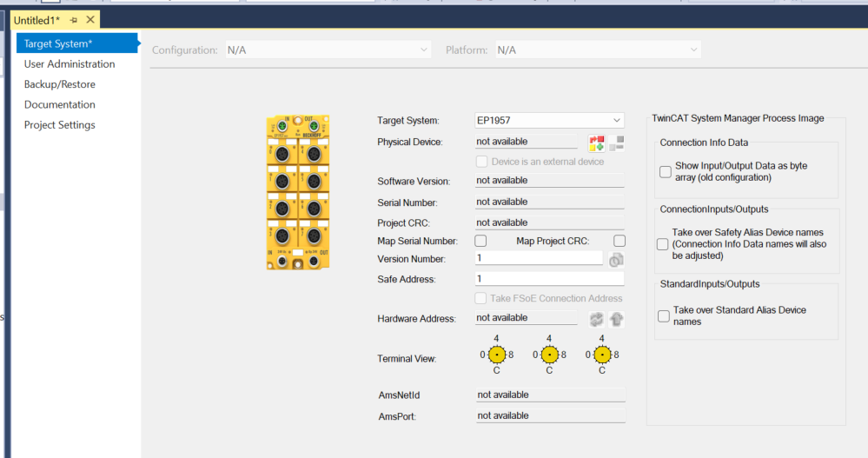Click the grey device list icon beside Physical Device
868x458 pixels.
coord(617,143)
